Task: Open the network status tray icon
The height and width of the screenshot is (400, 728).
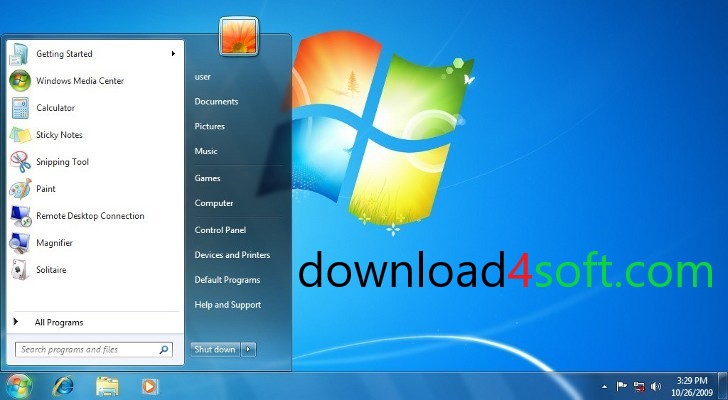Action: tap(639, 386)
